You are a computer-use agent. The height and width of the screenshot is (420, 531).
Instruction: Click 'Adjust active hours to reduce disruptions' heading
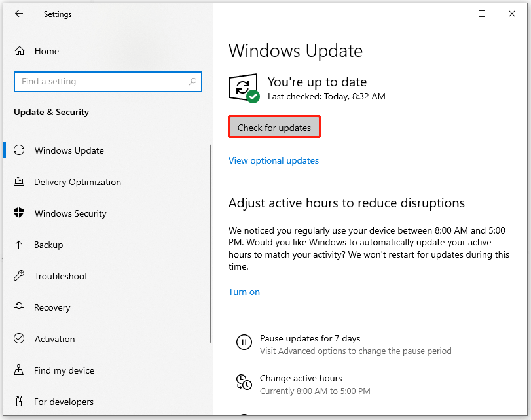coord(346,203)
